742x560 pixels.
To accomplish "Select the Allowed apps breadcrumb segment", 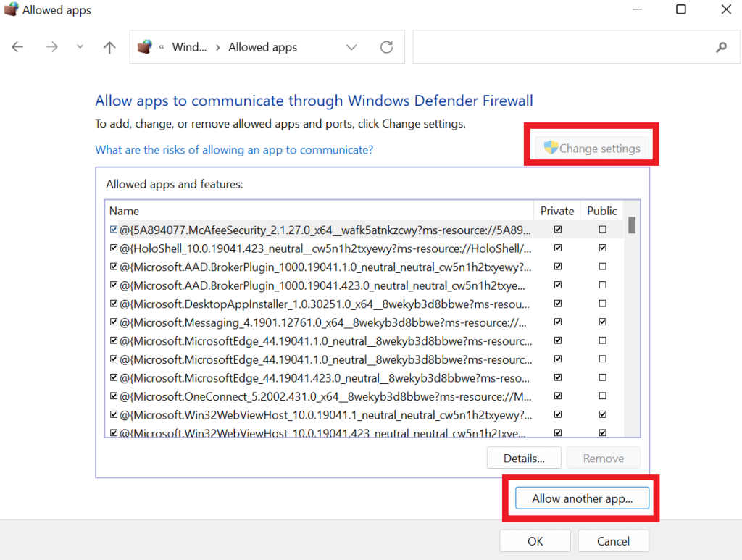I will (262, 47).
